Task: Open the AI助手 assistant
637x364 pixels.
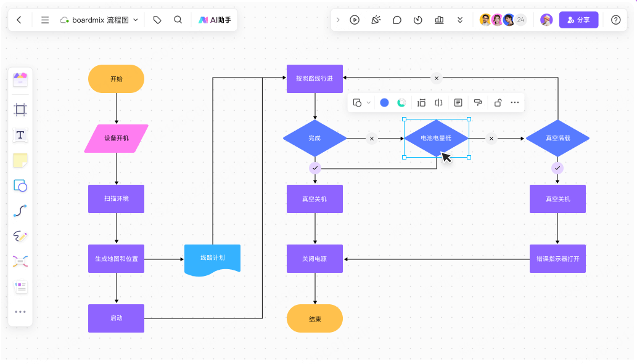Action: [213, 20]
